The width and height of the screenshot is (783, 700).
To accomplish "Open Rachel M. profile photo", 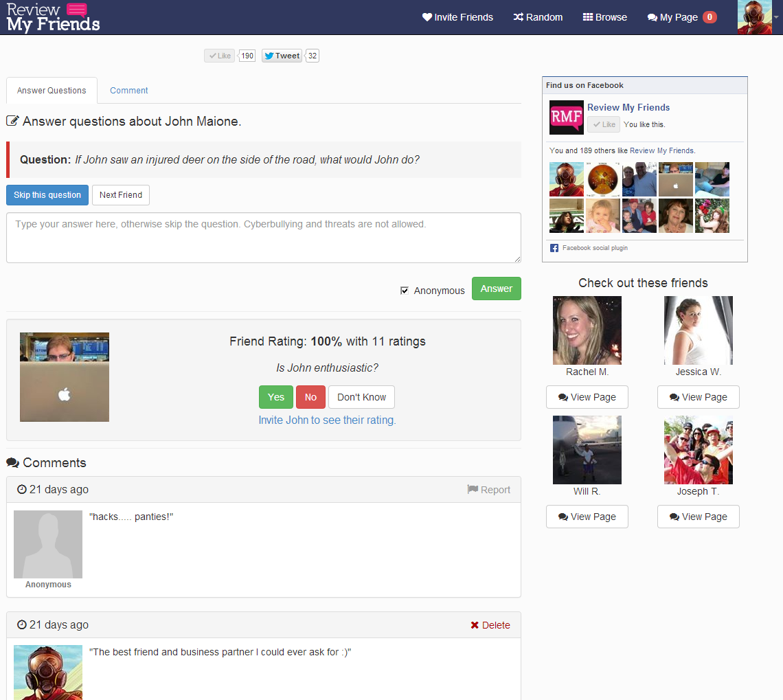I will (x=587, y=330).
